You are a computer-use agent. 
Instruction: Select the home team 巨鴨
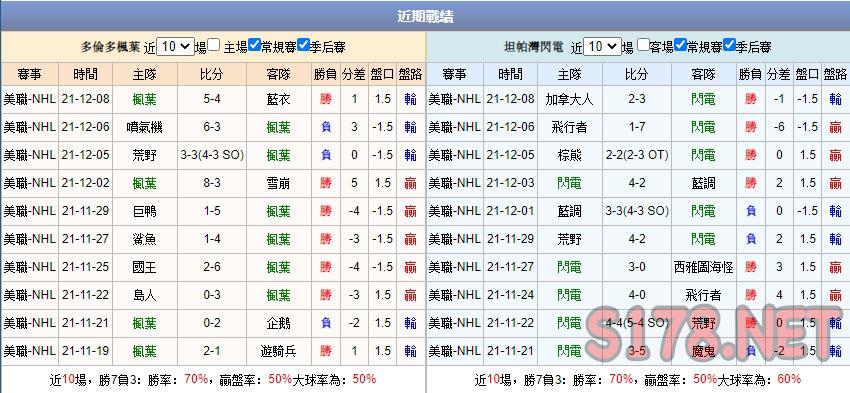point(145,211)
